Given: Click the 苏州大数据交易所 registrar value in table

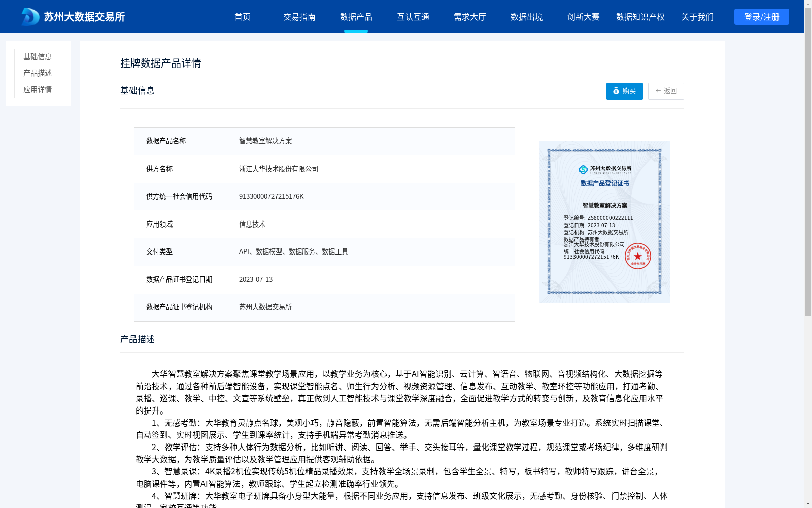Looking at the screenshot, I should (x=265, y=307).
